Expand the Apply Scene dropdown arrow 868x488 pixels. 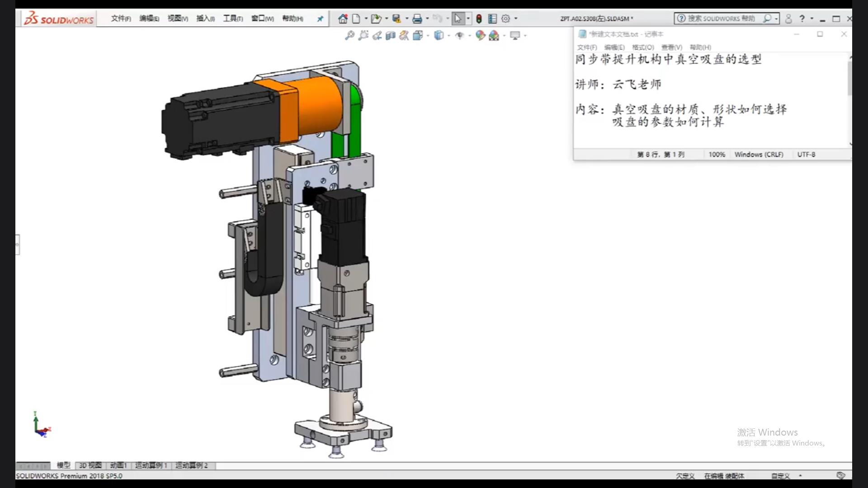coord(504,35)
